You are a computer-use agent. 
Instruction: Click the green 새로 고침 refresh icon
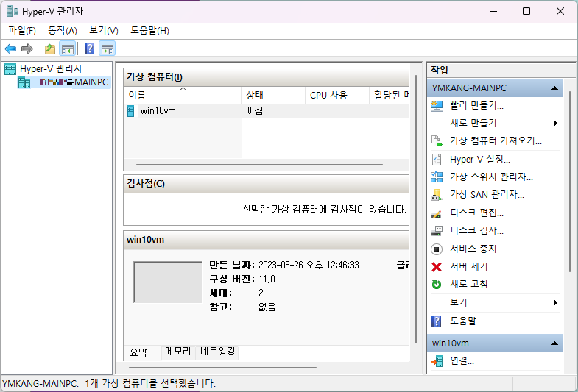[x=437, y=284]
